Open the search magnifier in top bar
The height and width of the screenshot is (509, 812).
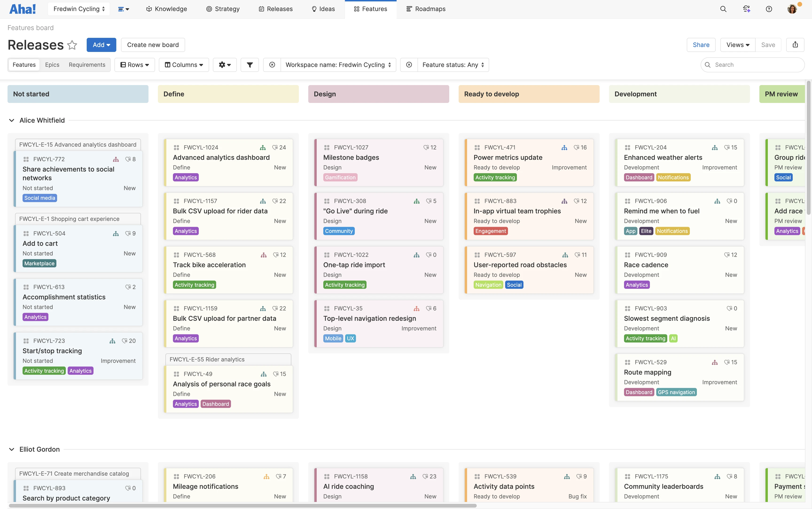[x=723, y=9]
